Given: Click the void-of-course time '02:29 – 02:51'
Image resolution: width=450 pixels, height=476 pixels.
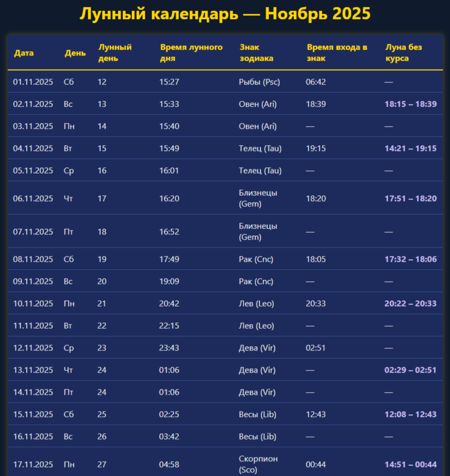Looking at the screenshot, I should point(410,370).
